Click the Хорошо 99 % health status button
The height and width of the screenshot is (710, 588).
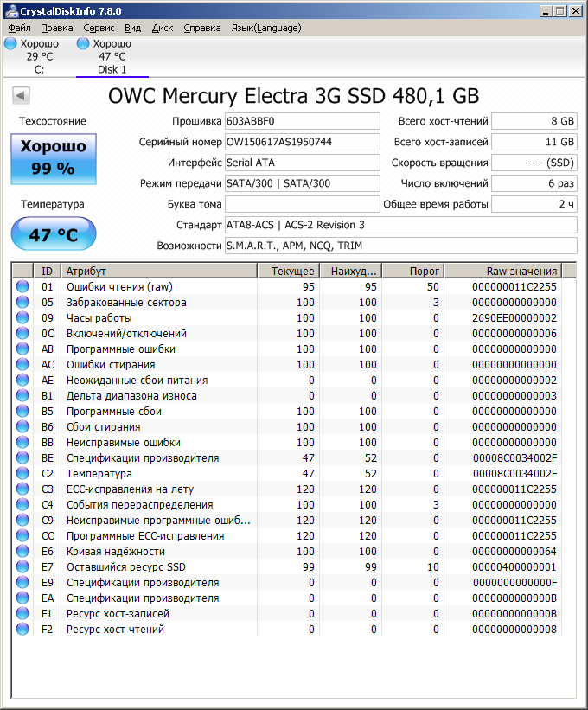coord(54,158)
